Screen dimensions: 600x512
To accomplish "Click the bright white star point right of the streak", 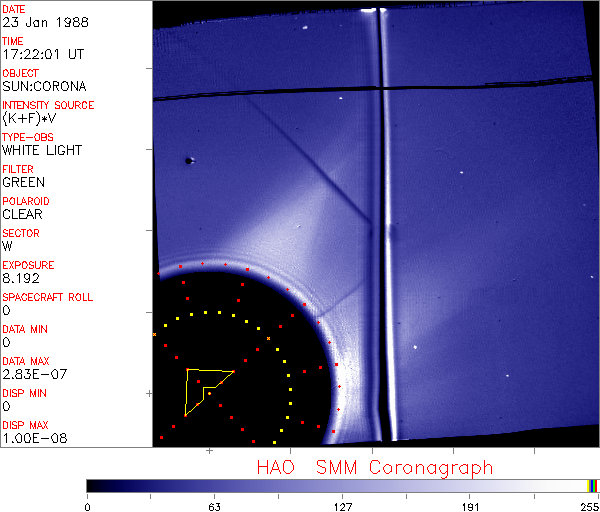I will [415, 348].
